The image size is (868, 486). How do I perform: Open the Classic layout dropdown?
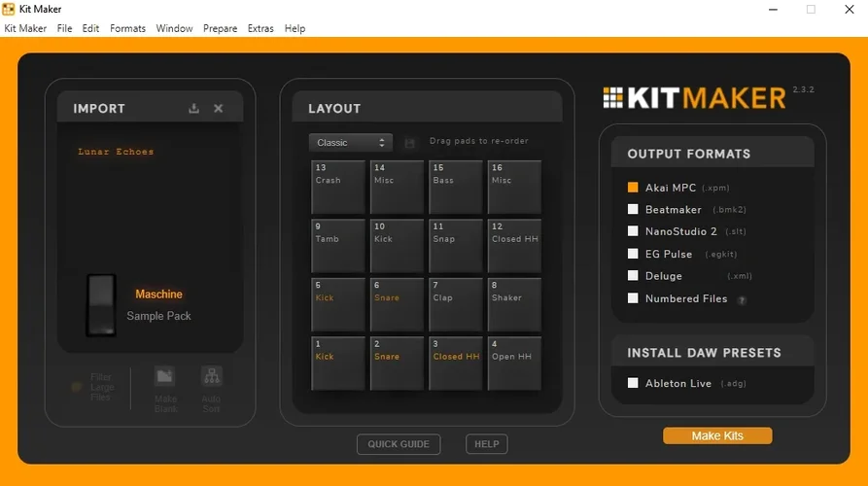351,143
